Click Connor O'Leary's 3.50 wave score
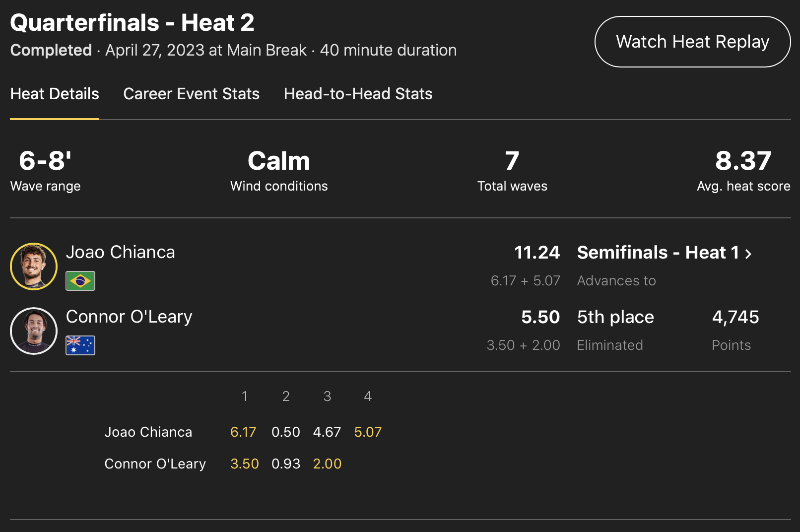This screenshot has height=532, width=800. pyautogui.click(x=244, y=464)
